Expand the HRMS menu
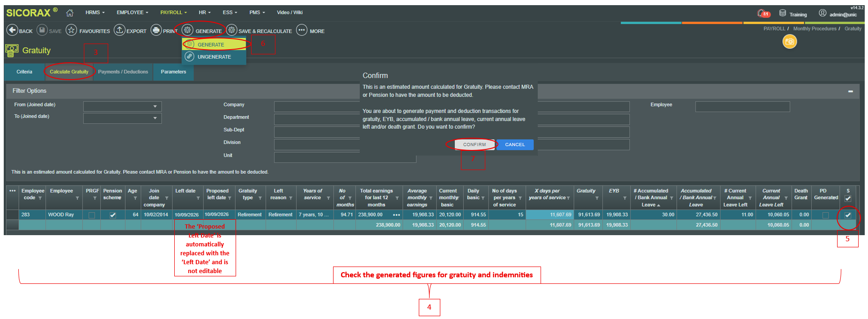868x319 pixels. (95, 12)
